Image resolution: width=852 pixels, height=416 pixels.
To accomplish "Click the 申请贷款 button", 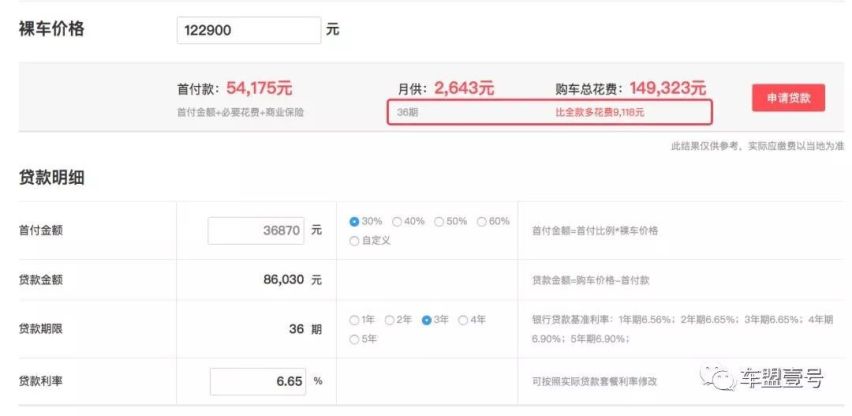I will coord(788,98).
